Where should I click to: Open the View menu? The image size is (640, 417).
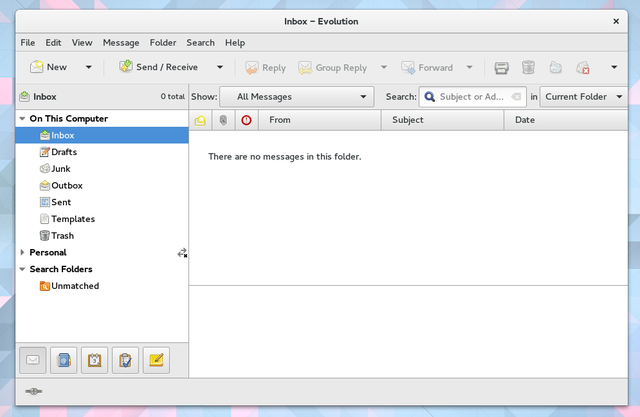coord(82,42)
